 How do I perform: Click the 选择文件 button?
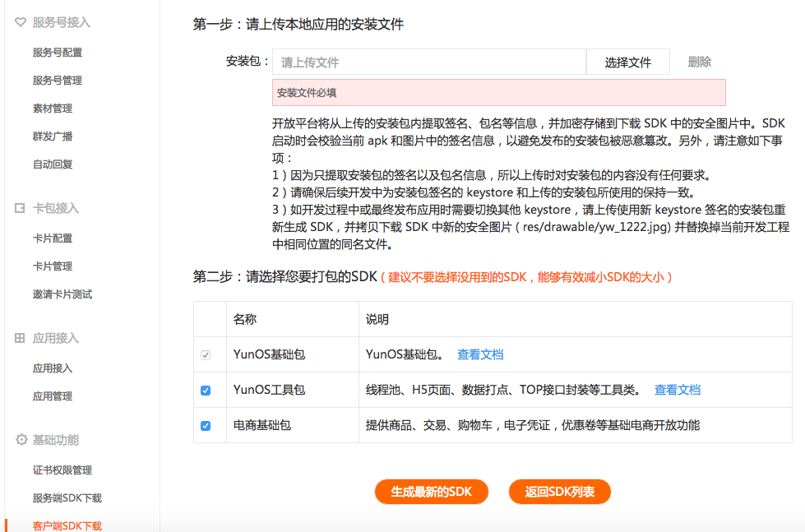(628, 62)
